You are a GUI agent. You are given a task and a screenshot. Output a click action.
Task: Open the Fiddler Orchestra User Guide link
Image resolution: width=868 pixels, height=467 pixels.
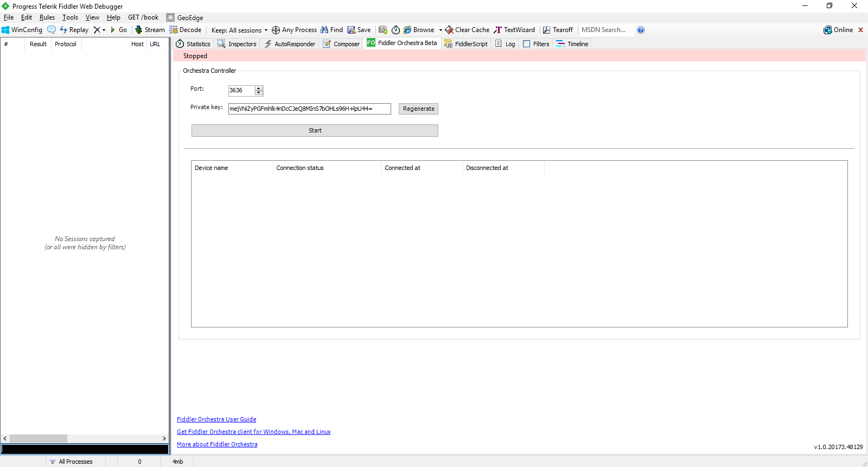click(216, 419)
